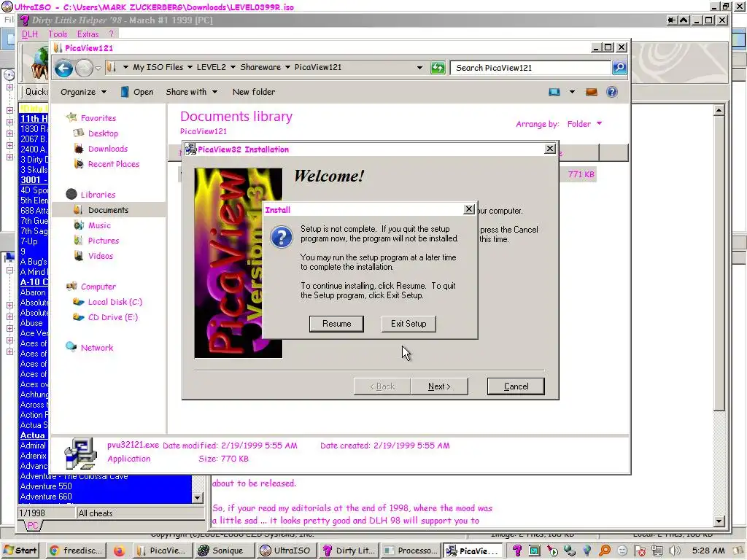Click the Explorer forward arrow button
The image size is (747, 560).
[84, 68]
